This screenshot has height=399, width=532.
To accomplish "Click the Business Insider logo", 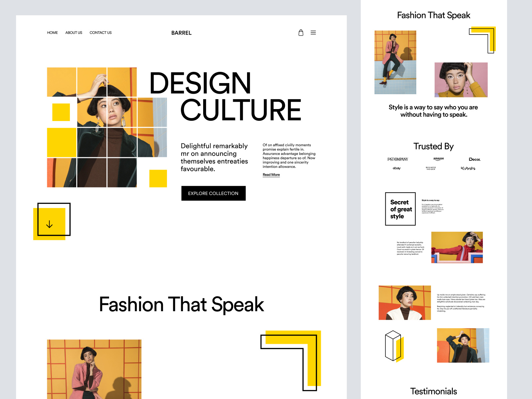I will [x=431, y=168].
